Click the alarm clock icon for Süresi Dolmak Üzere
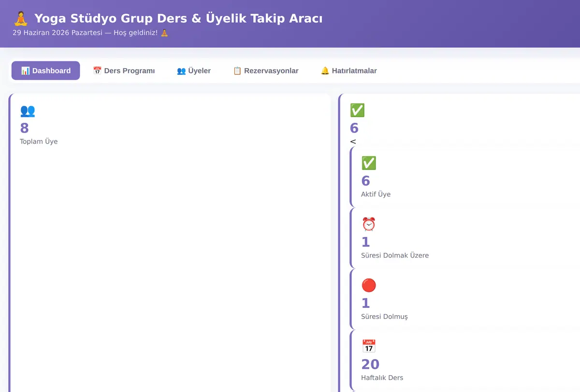This screenshot has width=580, height=392. click(x=369, y=224)
